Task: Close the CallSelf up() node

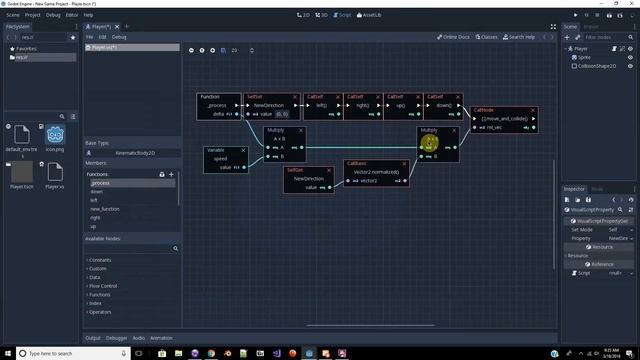Action: click(x=418, y=97)
